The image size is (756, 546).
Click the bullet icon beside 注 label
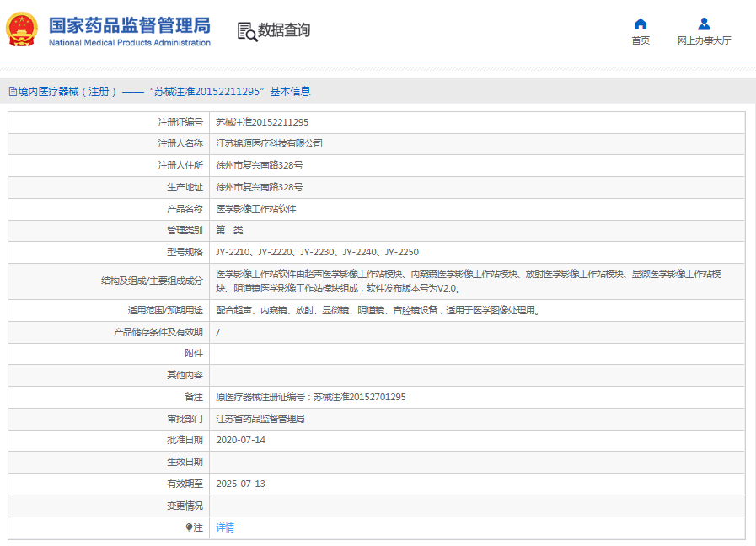[x=190, y=527]
